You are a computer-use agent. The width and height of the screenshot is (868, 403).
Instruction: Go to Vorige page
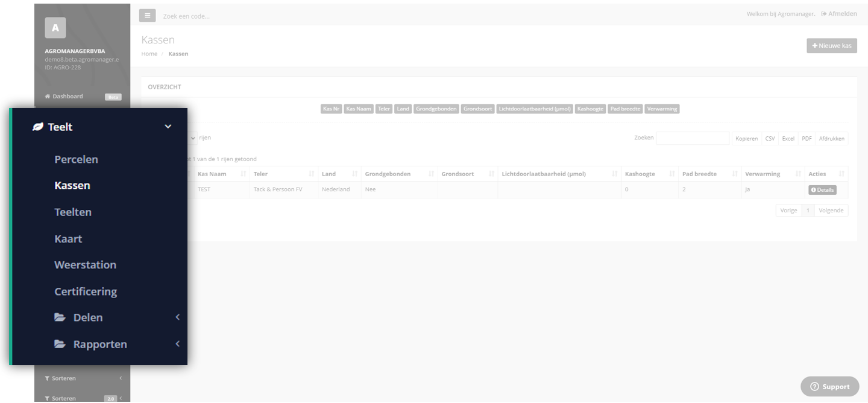[788, 211]
